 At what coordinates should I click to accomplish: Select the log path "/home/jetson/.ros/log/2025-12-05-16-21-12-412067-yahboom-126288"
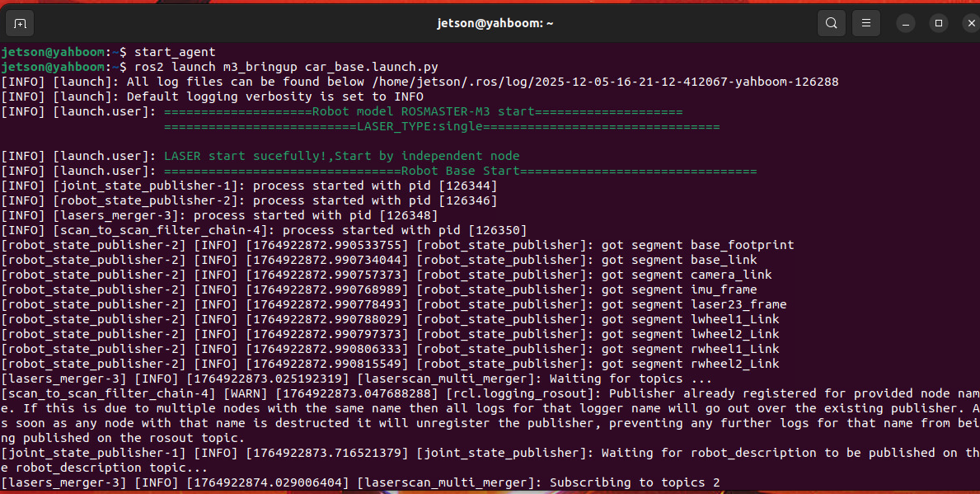(x=605, y=82)
